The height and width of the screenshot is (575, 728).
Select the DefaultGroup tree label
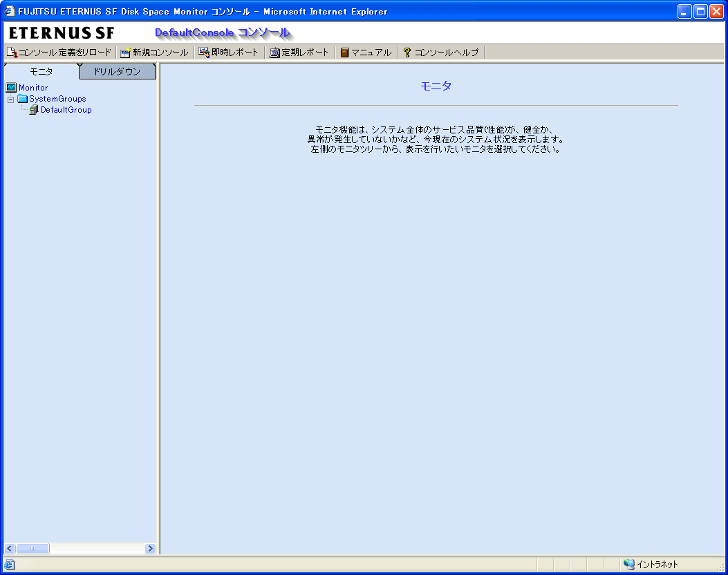point(66,110)
